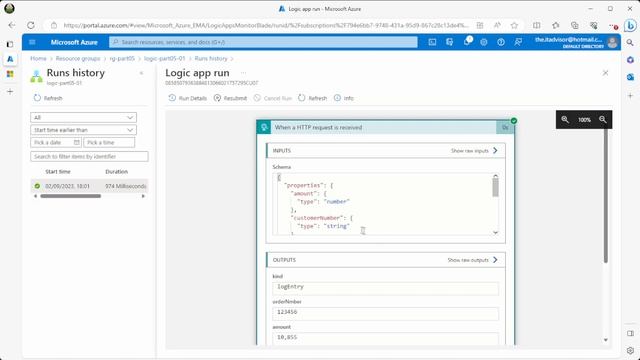Select the Cancel Run button
640x360 pixels.
(x=273, y=98)
